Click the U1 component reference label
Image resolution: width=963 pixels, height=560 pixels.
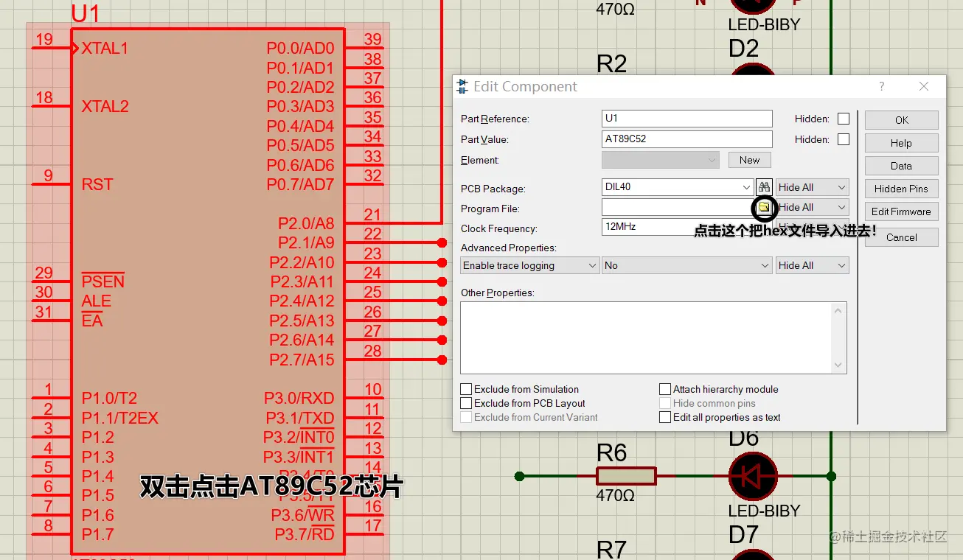[86, 13]
